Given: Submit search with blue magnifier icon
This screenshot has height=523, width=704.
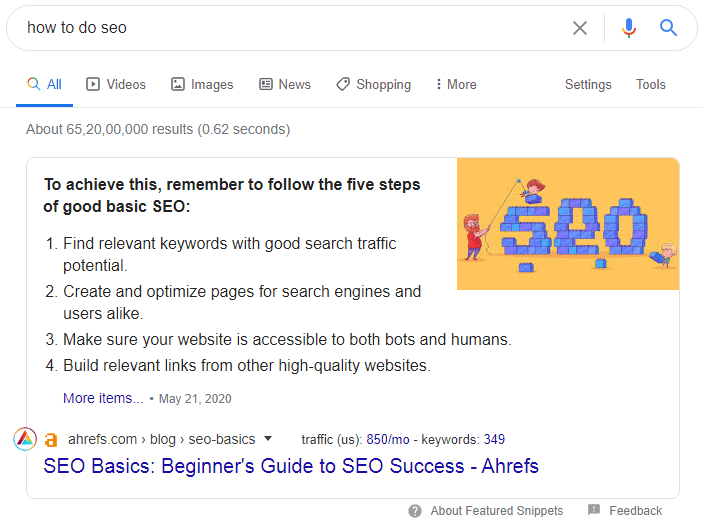Looking at the screenshot, I should click(x=668, y=28).
